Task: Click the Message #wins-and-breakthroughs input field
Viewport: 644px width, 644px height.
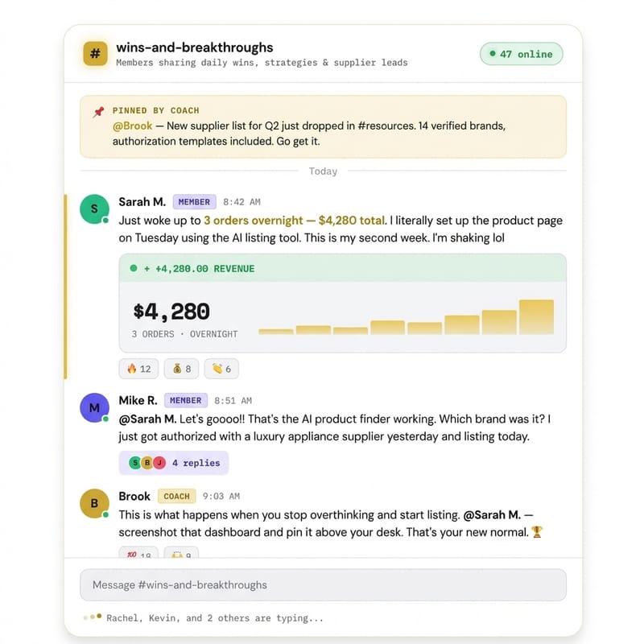Action: click(x=322, y=584)
